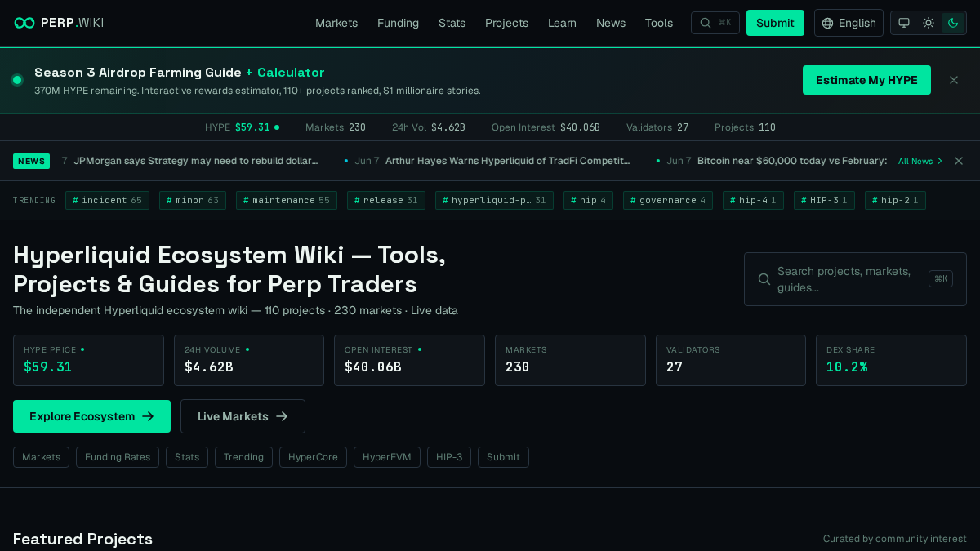Switch to dark theme moon icon
980x551 pixels.
(952, 23)
